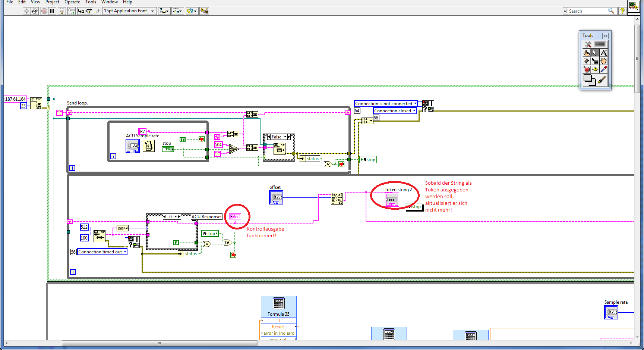This screenshot has width=644, height=350.
Task: Click the Clean Up Diagram button
Action: click(x=204, y=11)
